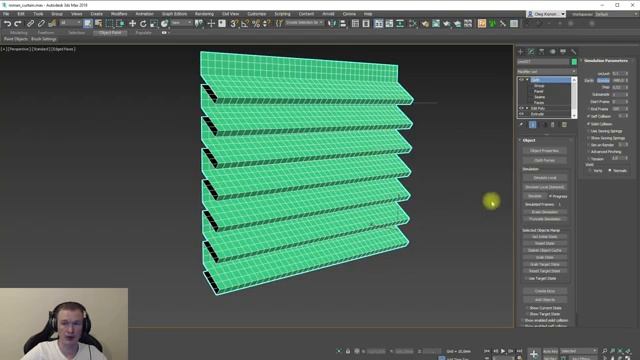640x360 pixels.
Task: Enable the Advanced Pinching checkbox
Action: pos(589,151)
